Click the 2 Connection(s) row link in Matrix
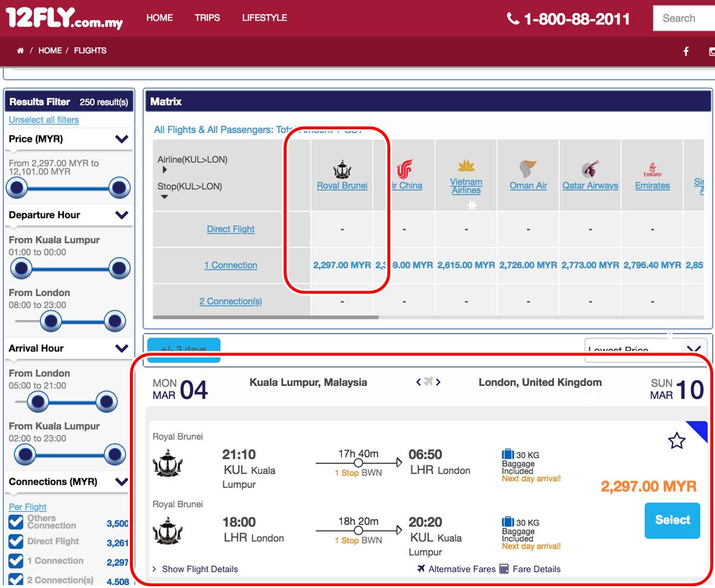 [x=231, y=301]
